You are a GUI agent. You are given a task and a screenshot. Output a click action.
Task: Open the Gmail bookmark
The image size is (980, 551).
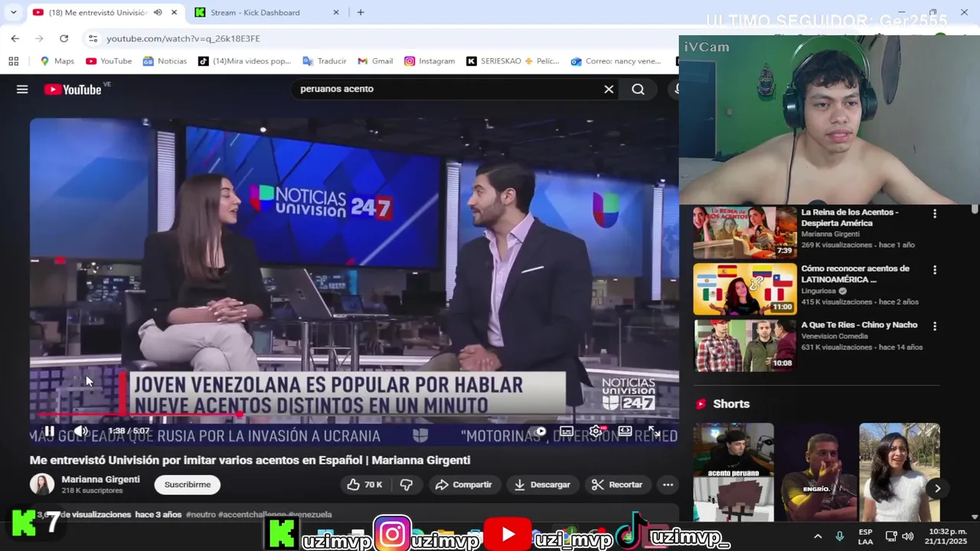click(x=375, y=61)
